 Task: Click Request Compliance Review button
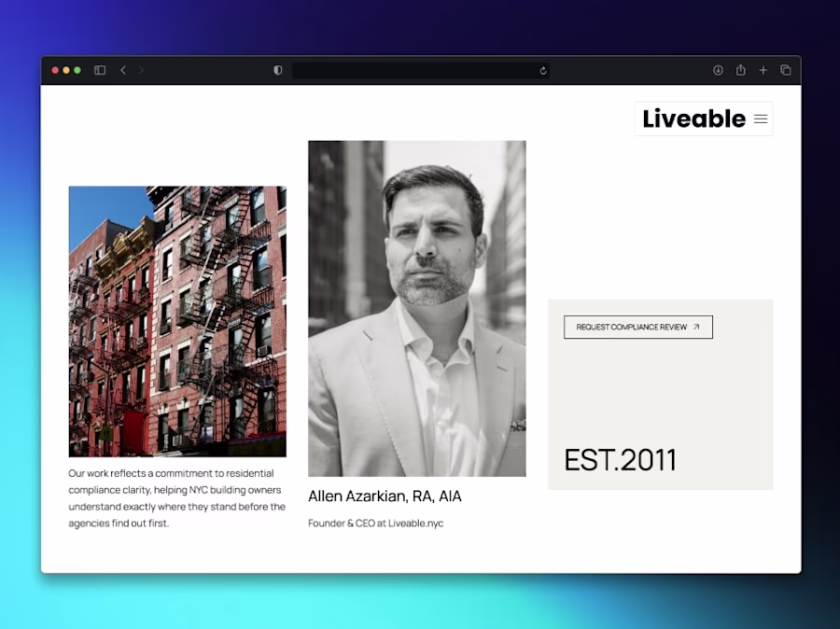(x=638, y=327)
